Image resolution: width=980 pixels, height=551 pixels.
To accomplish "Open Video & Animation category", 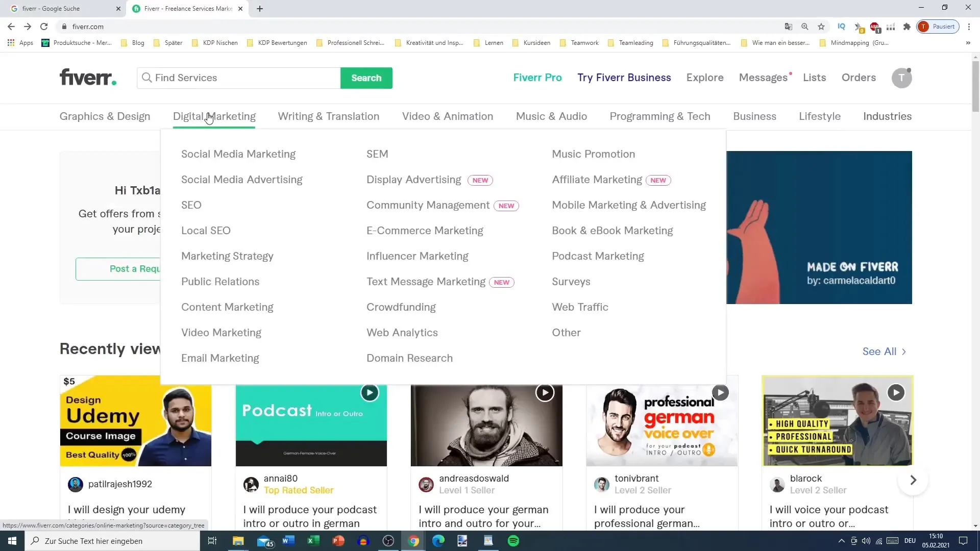I will pos(447,116).
